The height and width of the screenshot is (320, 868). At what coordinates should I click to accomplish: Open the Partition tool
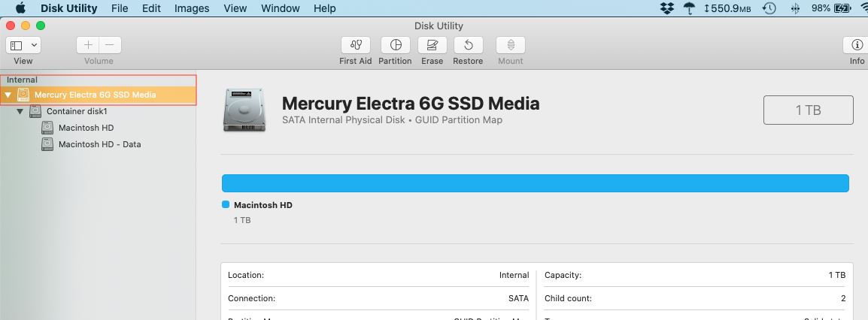pyautogui.click(x=395, y=45)
